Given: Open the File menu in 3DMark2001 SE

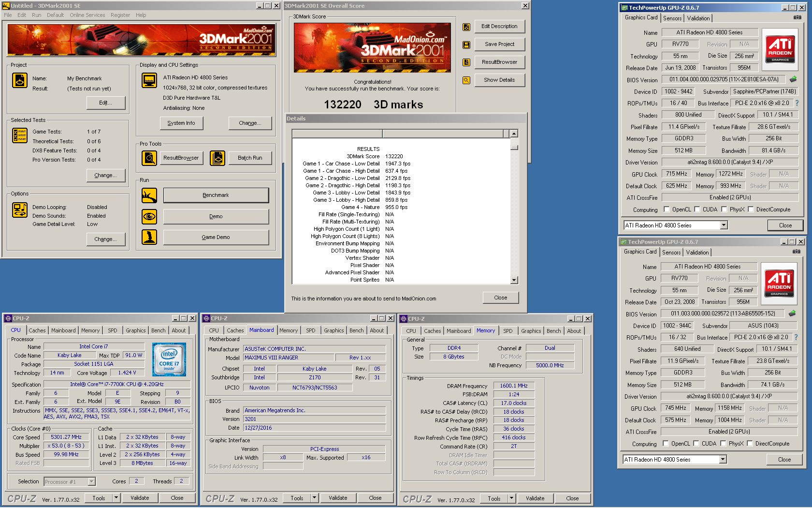Looking at the screenshot, I should pos(8,15).
